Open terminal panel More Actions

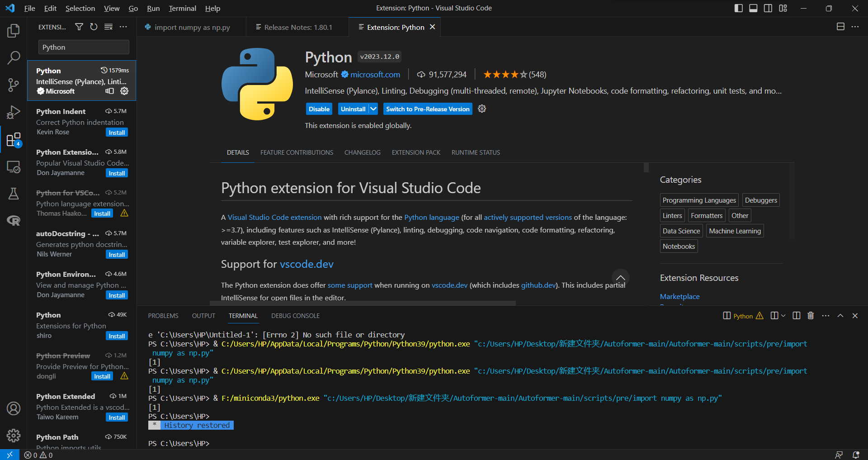pyautogui.click(x=826, y=315)
